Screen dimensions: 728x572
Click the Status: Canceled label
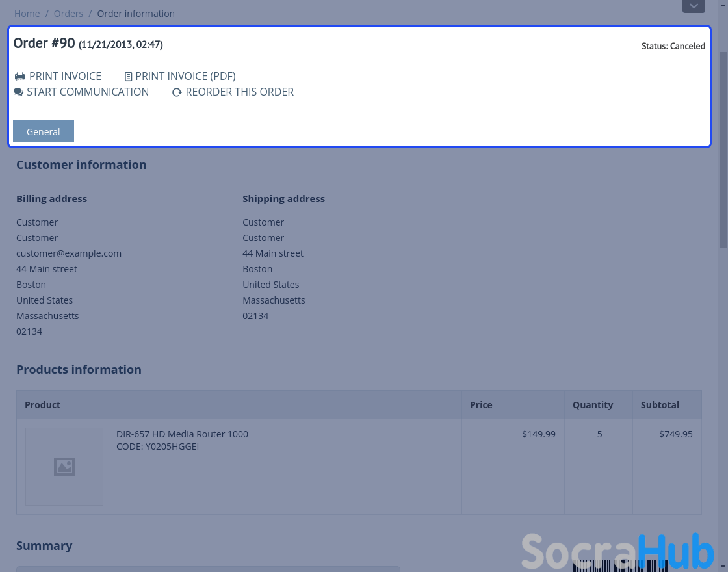pos(673,46)
